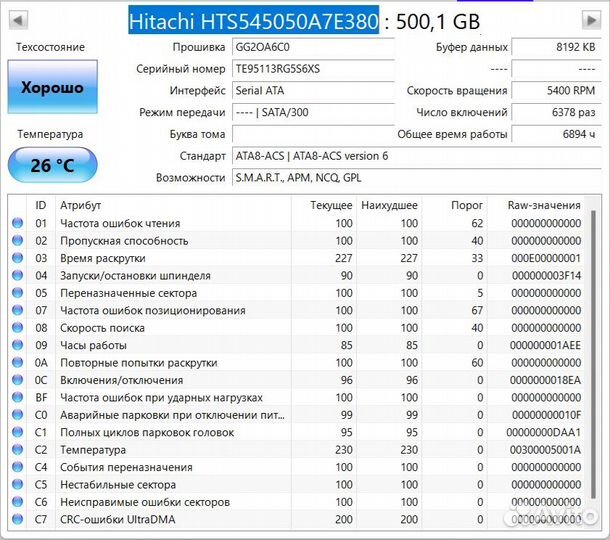The width and height of the screenshot is (610, 540).
Task: Select the Частота ошибок чтения attribute name
Action: (120, 223)
